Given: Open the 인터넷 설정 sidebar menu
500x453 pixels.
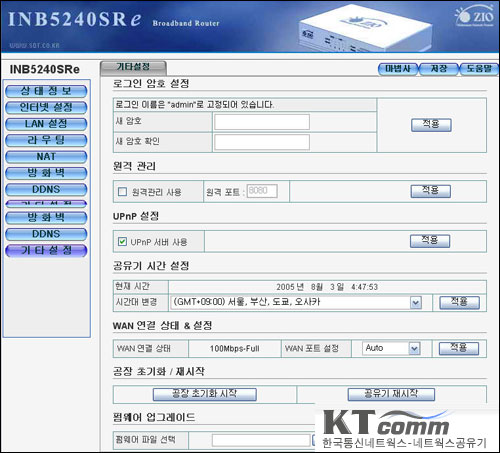Looking at the screenshot, I should point(46,108).
